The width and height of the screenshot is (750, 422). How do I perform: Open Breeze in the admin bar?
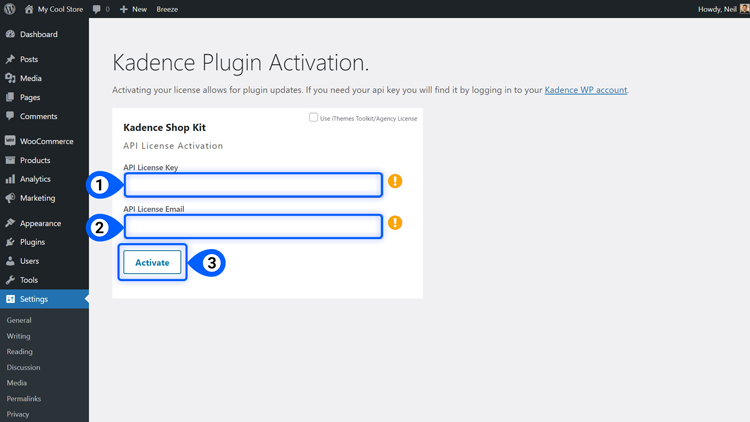pos(167,9)
